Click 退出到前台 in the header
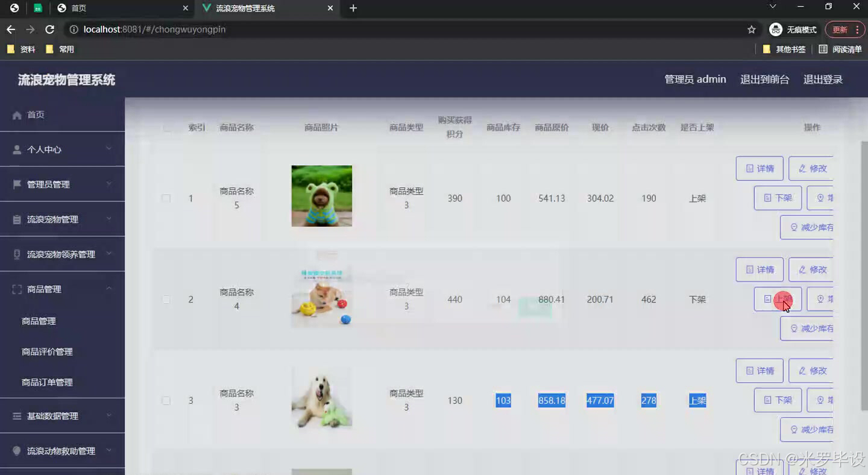 pos(764,80)
